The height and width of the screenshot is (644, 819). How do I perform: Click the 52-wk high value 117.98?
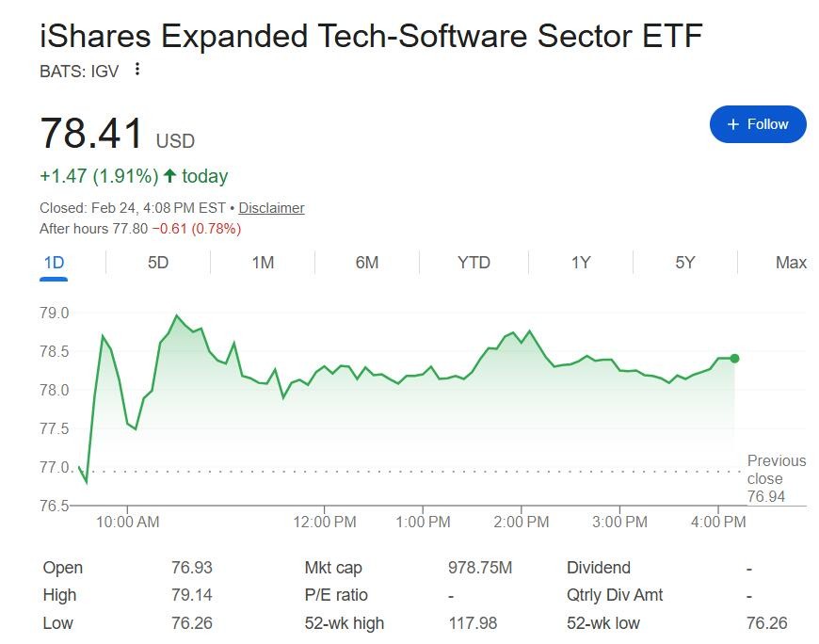(x=472, y=622)
